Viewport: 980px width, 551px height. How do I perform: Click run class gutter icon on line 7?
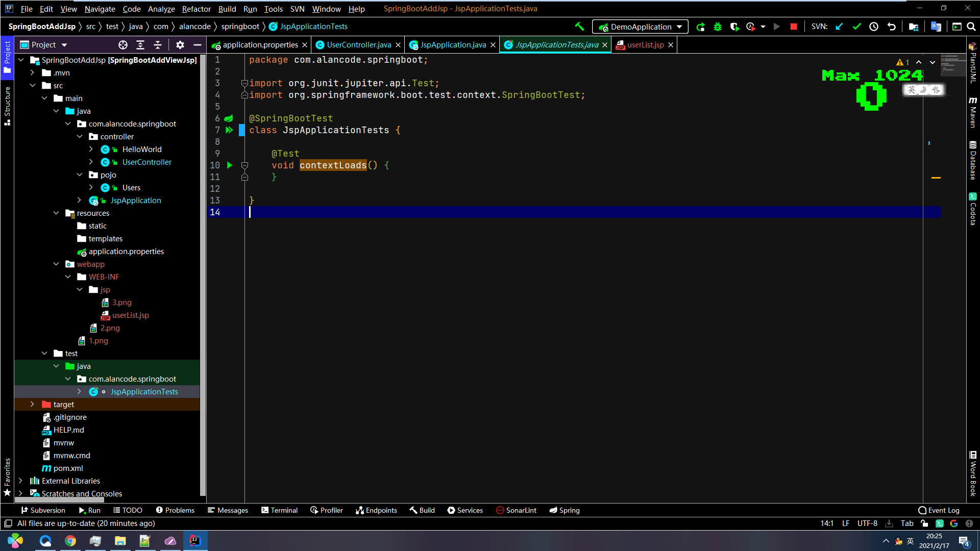(230, 130)
